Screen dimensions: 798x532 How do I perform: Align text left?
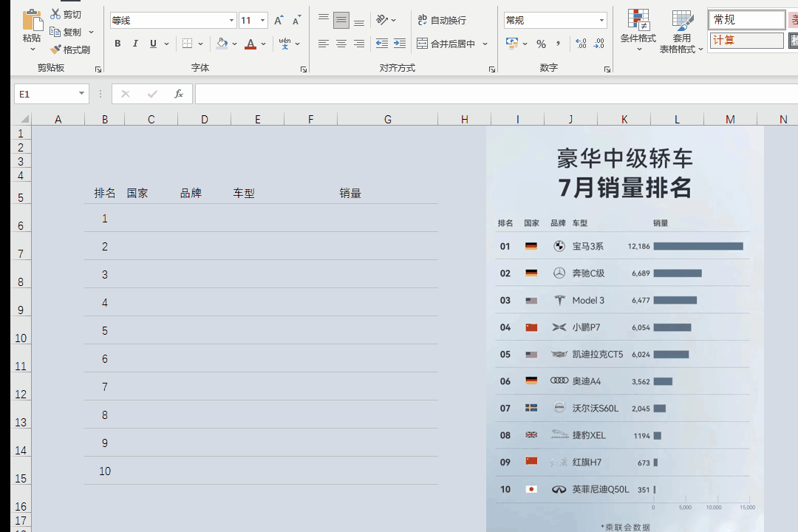[x=323, y=44]
